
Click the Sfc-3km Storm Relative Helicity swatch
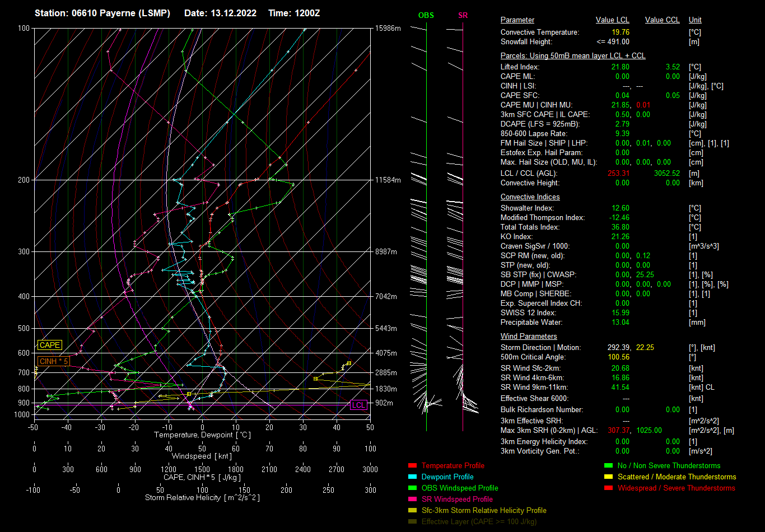click(x=412, y=511)
